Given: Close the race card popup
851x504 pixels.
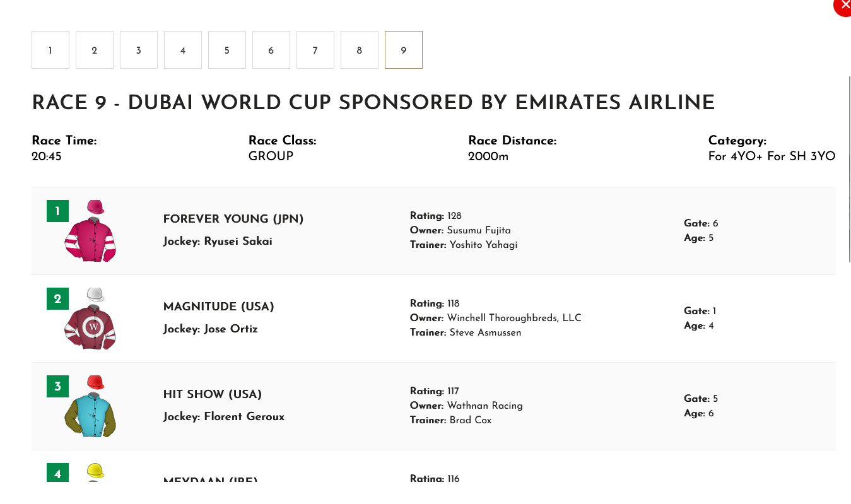Looking at the screenshot, I should tap(843, 5).
